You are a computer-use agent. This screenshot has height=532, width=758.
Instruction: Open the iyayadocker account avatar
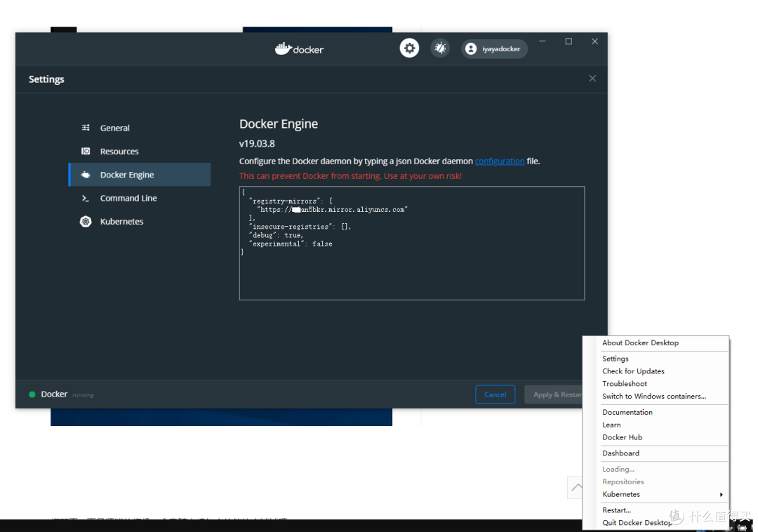(x=471, y=48)
